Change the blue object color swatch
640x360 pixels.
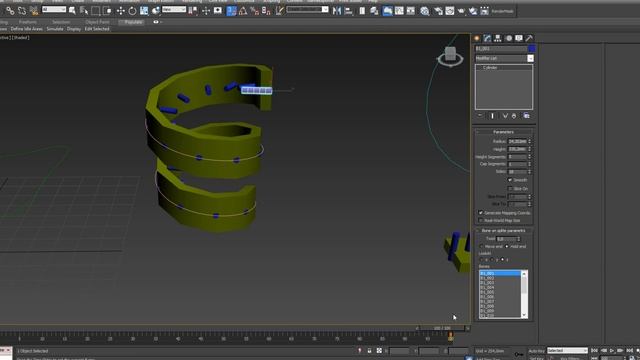531,49
